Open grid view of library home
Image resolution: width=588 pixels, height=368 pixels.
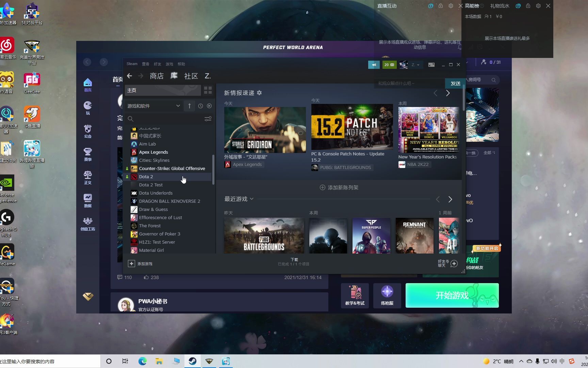207,90
